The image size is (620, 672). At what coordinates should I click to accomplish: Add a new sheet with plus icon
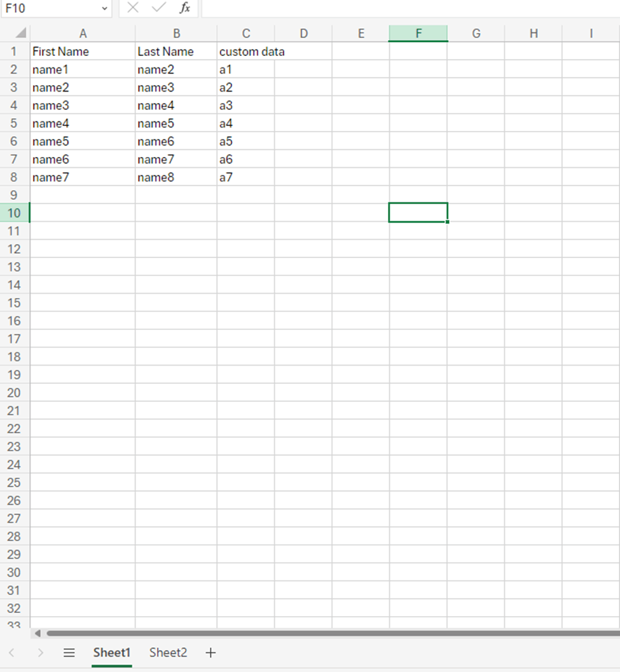210,653
